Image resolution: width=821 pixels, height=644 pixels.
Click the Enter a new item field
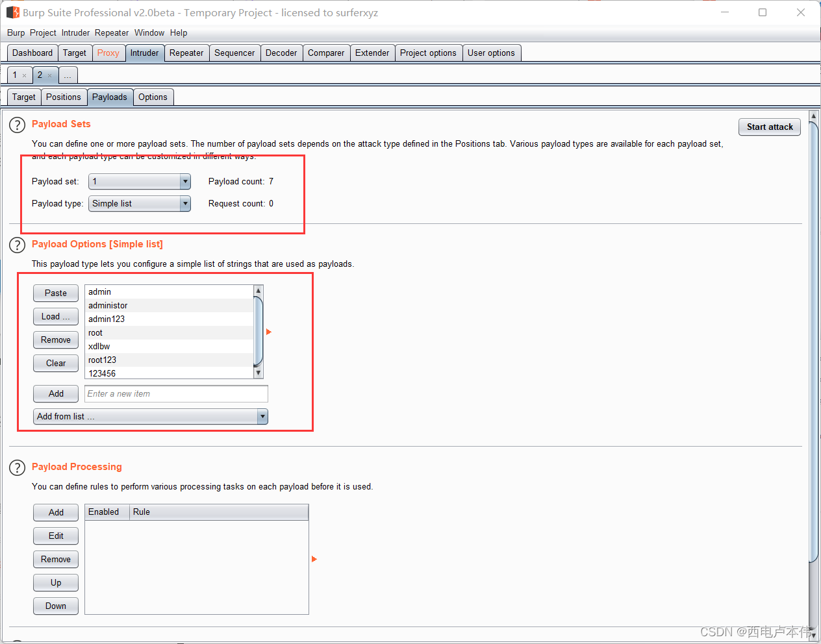tap(176, 394)
